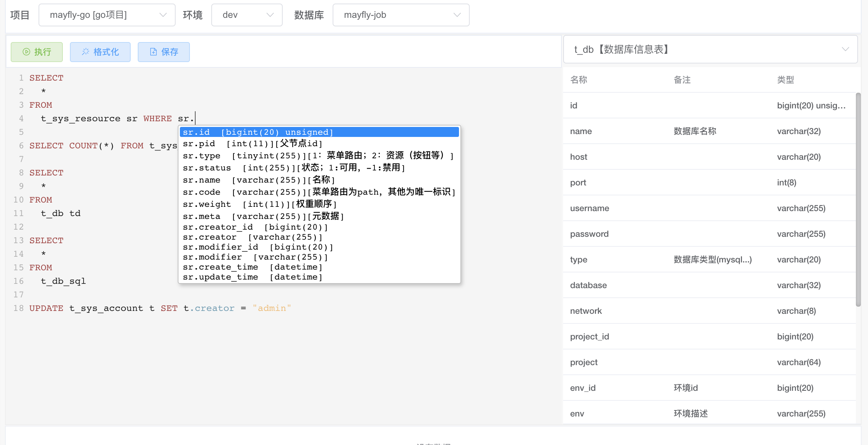Click t_sys_resource on editor line 4
The width and height of the screenshot is (868, 445).
coord(81,119)
